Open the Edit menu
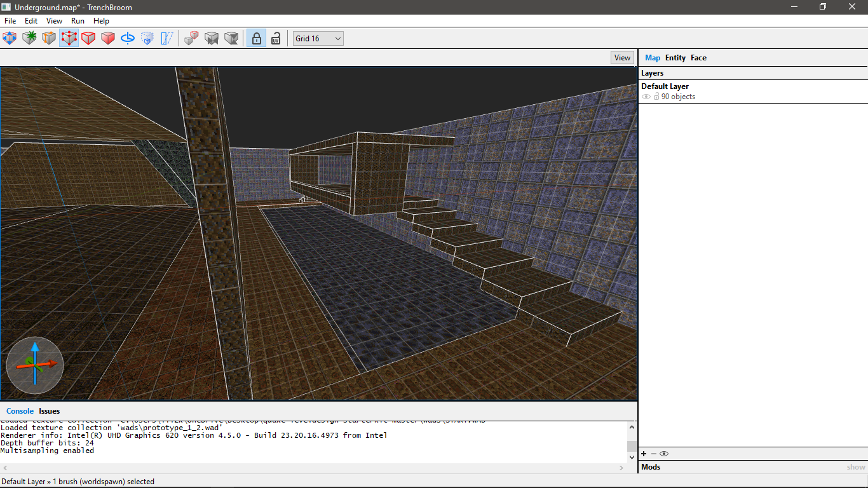Viewport: 868px width, 488px height. pyautogui.click(x=31, y=21)
